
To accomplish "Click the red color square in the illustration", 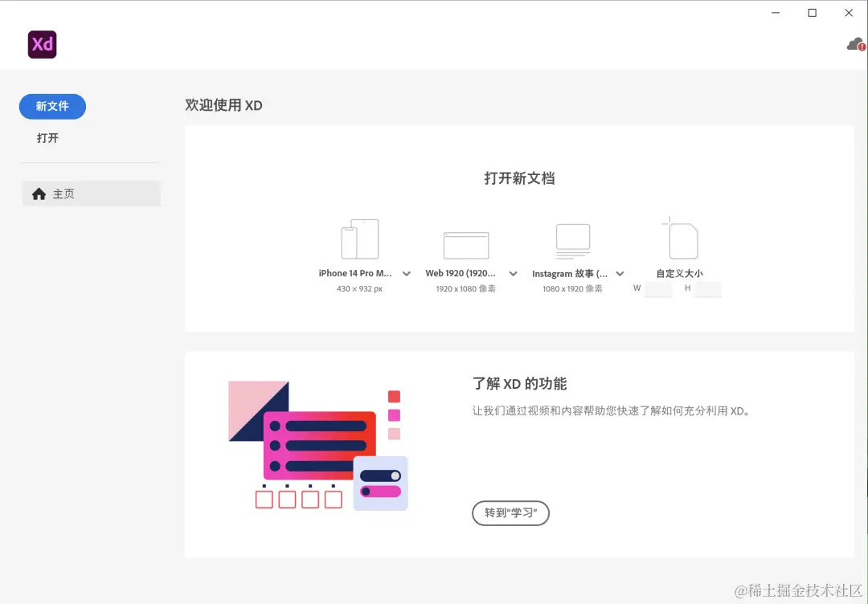I will click(x=394, y=396).
